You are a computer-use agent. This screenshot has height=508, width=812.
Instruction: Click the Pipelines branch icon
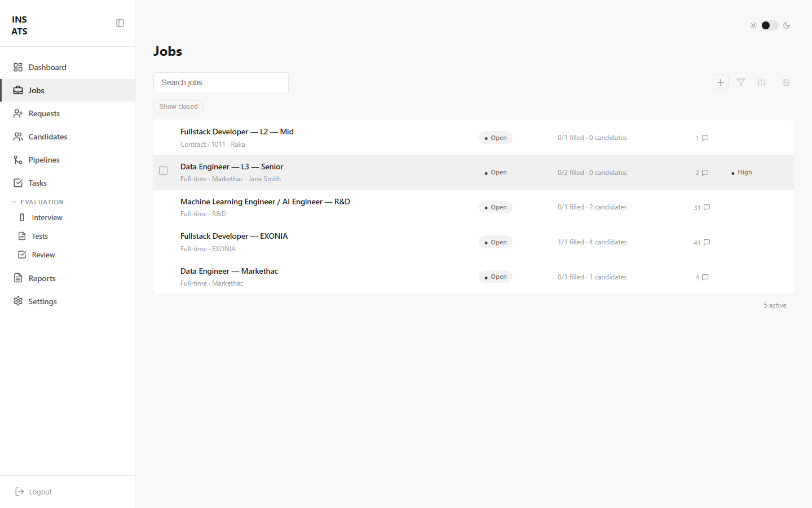(x=18, y=160)
